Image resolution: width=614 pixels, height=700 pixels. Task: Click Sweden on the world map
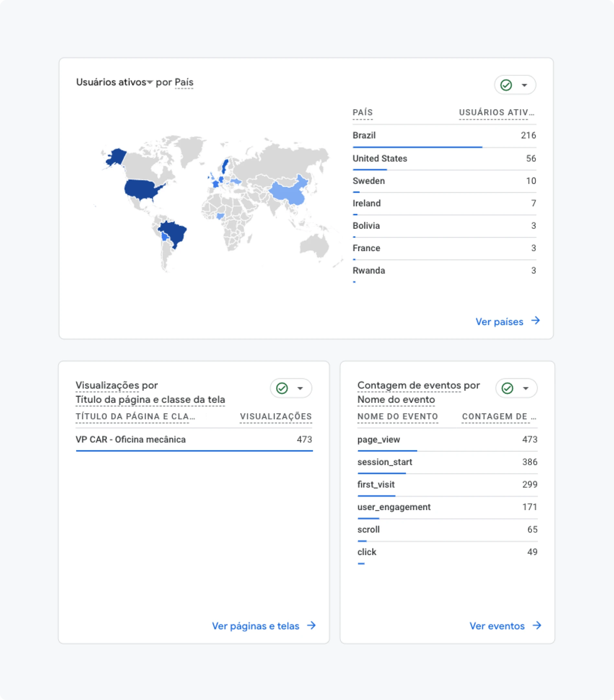pyautogui.click(x=225, y=167)
